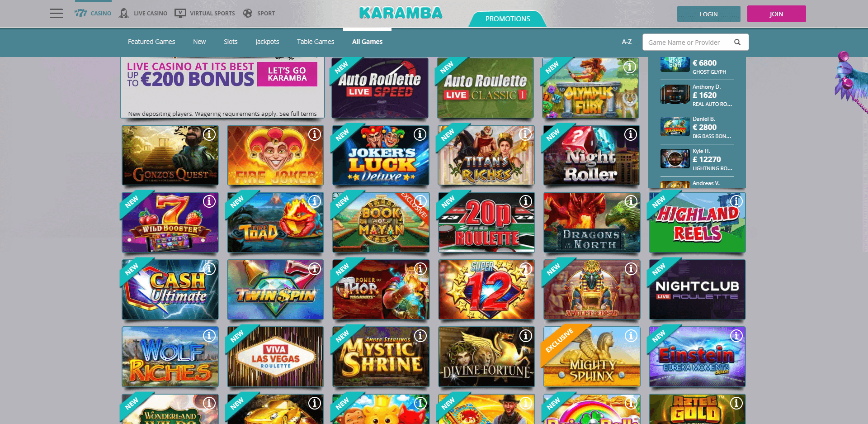The image size is (868, 424).
Task: Show info on Divine Fortune tile
Action: coord(525,336)
